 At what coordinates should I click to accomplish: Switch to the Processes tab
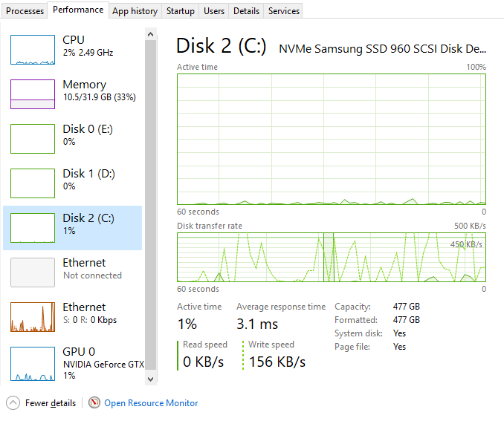(x=25, y=11)
